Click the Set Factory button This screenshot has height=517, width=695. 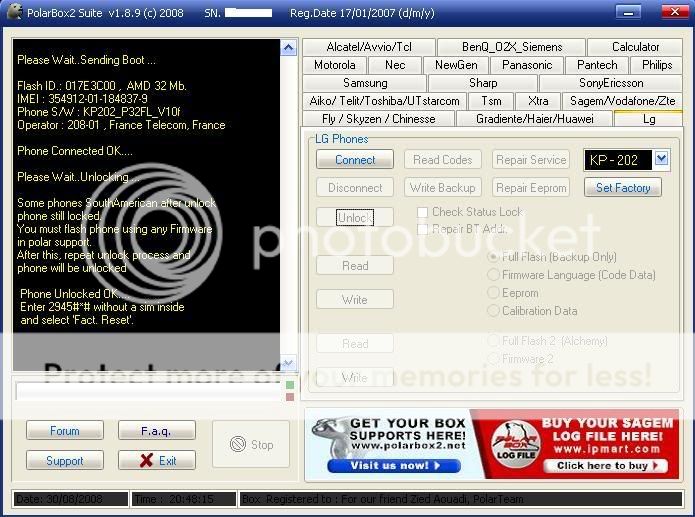click(623, 188)
